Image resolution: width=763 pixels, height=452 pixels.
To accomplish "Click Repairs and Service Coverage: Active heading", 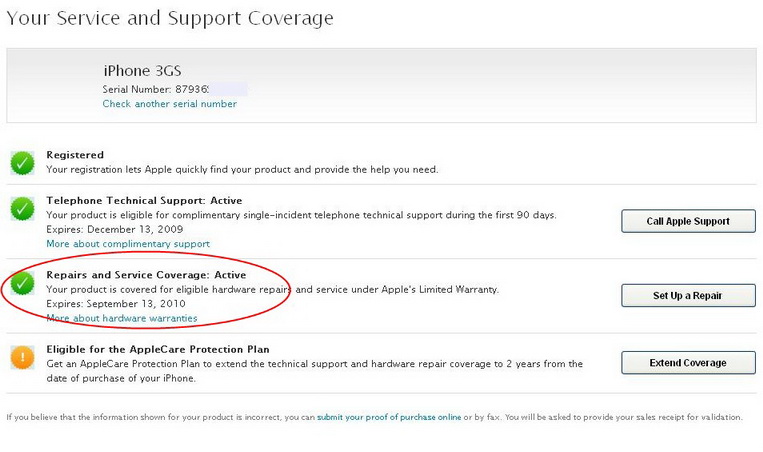I will coord(146,275).
